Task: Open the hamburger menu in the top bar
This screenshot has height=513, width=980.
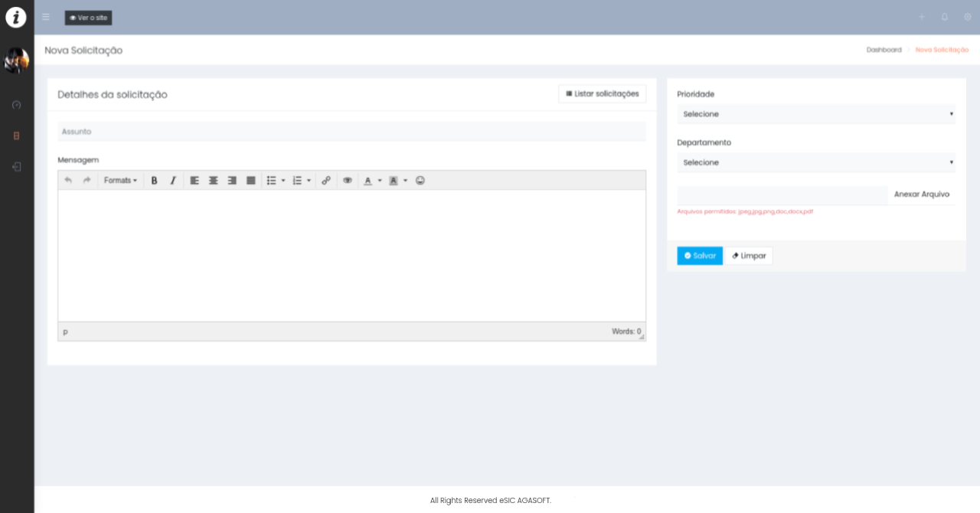Action: [x=46, y=17]
